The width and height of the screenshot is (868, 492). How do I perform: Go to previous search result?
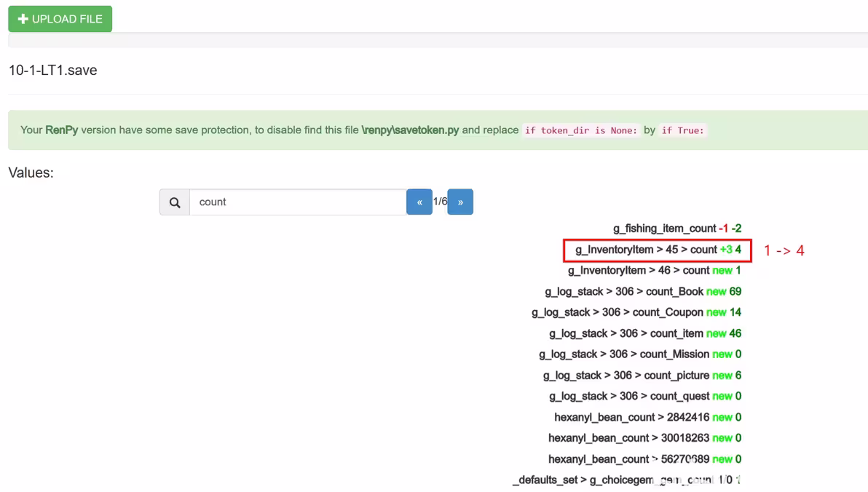point(419,202)
